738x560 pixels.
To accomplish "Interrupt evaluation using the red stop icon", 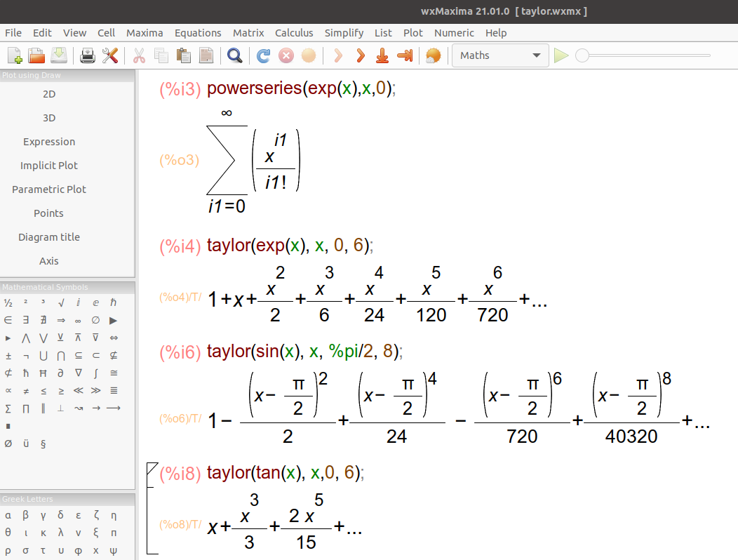I will tap(286, 55).
